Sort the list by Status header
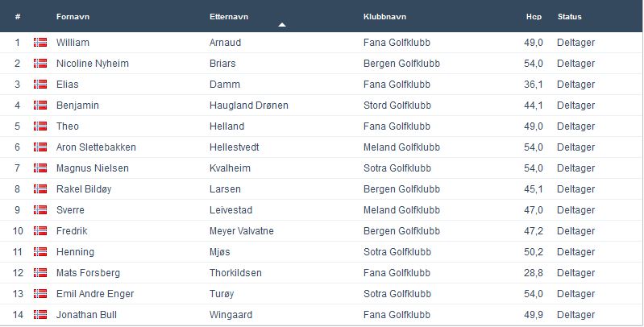The image size is (644, 327). (x=569, y=17)
